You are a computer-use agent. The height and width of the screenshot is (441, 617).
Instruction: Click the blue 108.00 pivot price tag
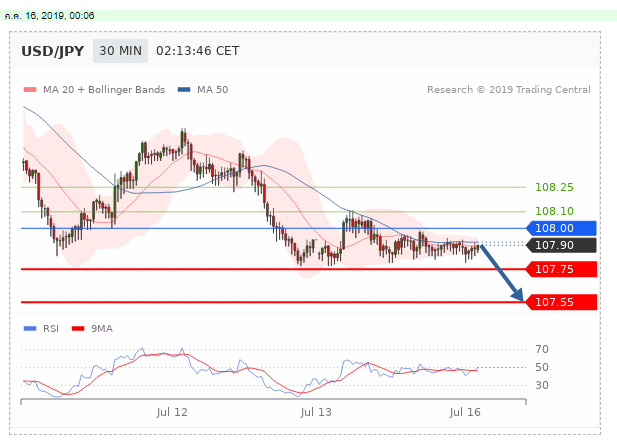pos(562,228)
